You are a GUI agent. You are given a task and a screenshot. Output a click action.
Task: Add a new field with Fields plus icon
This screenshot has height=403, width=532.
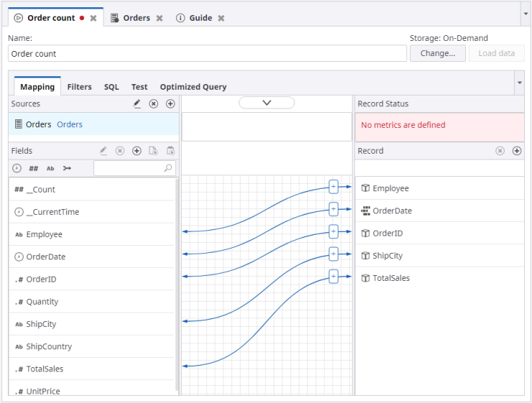137,151
